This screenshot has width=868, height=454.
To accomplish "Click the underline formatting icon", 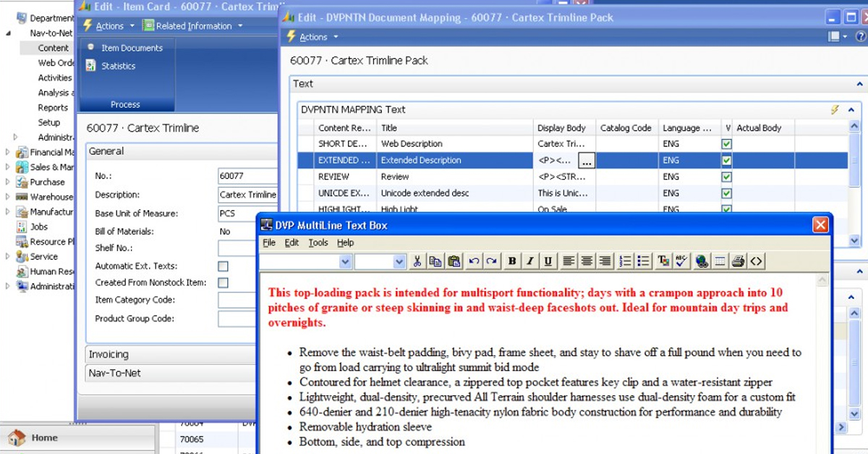I will tap(548, 261).
